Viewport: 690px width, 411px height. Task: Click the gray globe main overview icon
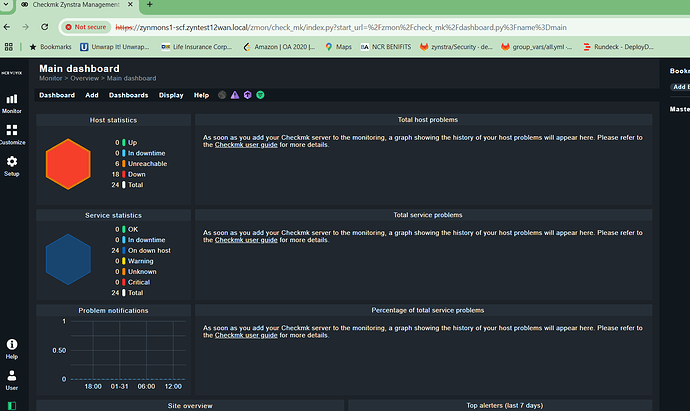(x=222, y=95)
